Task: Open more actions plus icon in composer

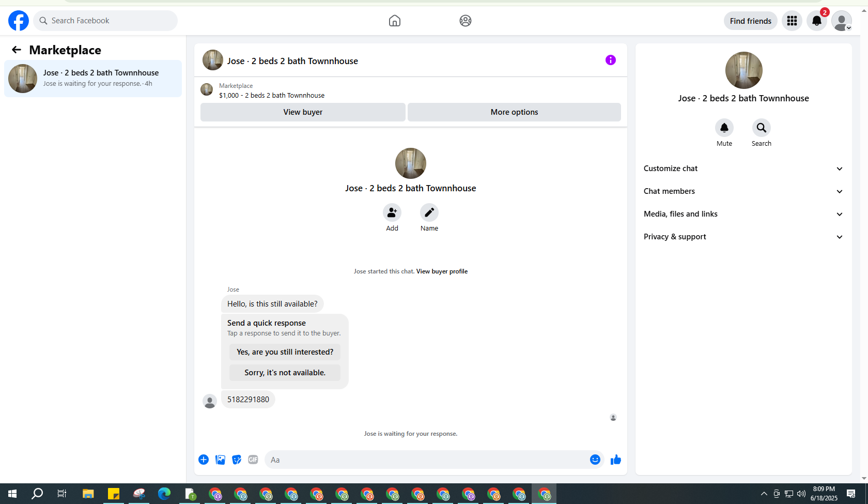Action: point(204,460)
